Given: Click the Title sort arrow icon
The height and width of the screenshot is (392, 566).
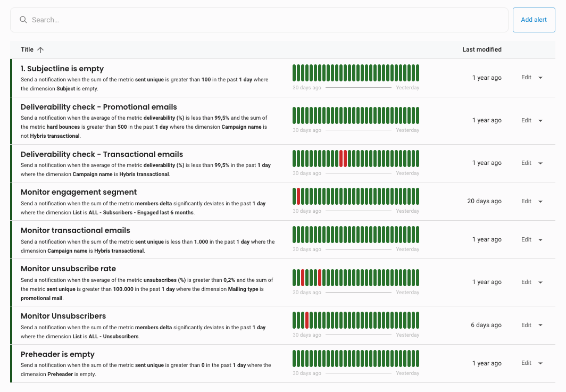Looking at the screenshot, I should 40,49.
